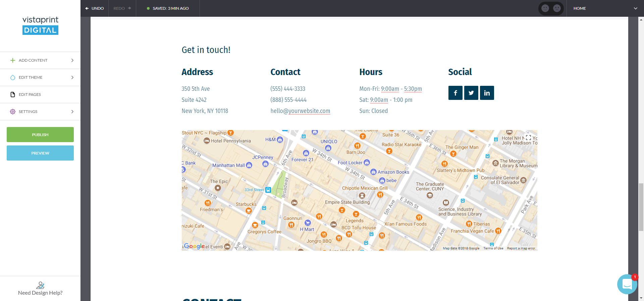The height and width of the screenshot is (301, 644).
Task: Open the HOME page dropdown
Action: (x=605, y=8)
